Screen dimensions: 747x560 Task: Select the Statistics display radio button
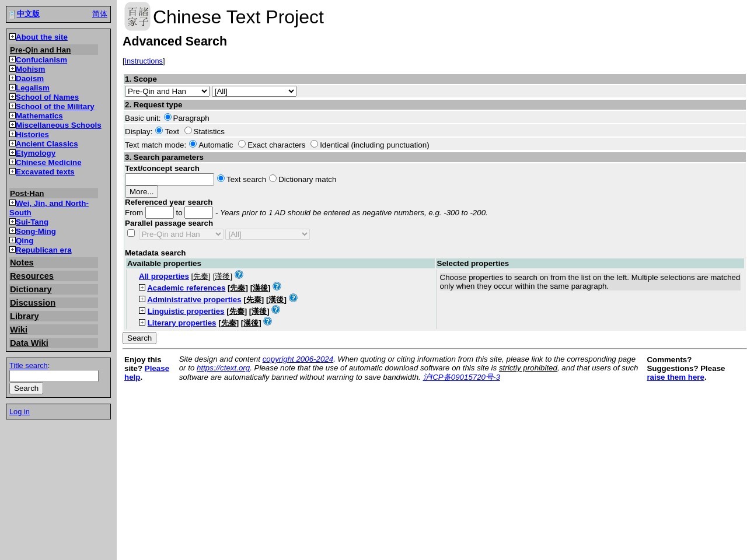(188, 131)
